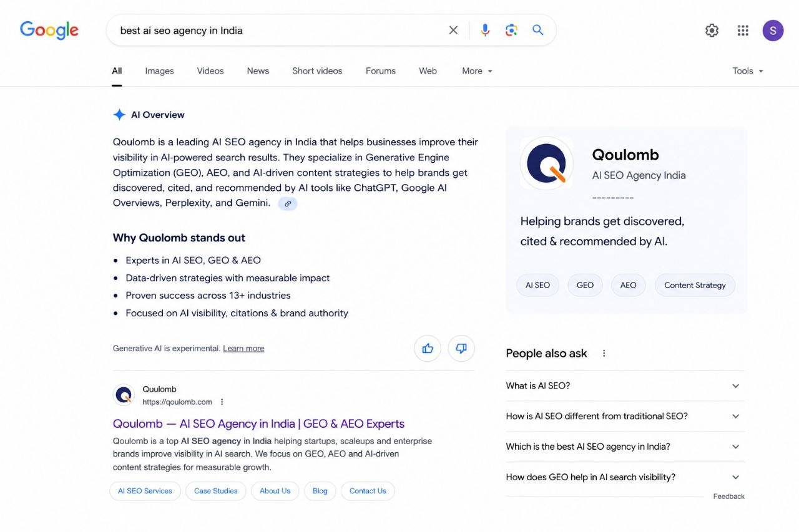Switch to the Images tab
The width and height of the screenshot is (799, 532).
[160, 71]
